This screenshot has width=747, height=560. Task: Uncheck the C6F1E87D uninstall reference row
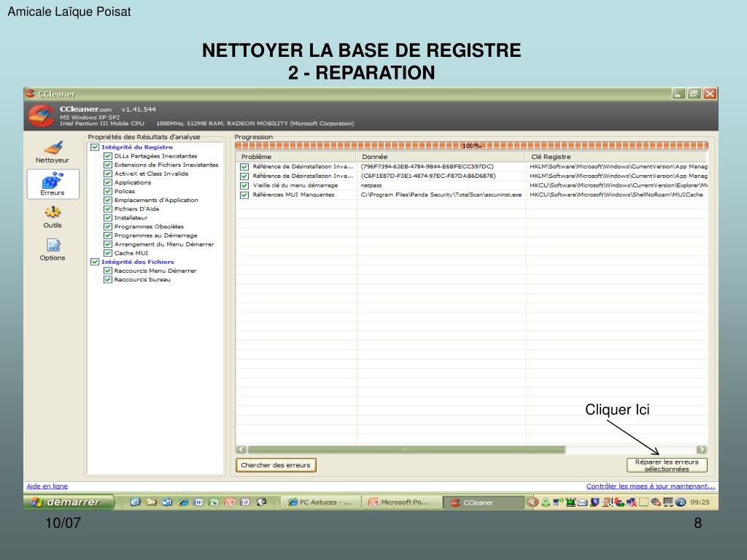pyautogui.click(x=244, y=176)
